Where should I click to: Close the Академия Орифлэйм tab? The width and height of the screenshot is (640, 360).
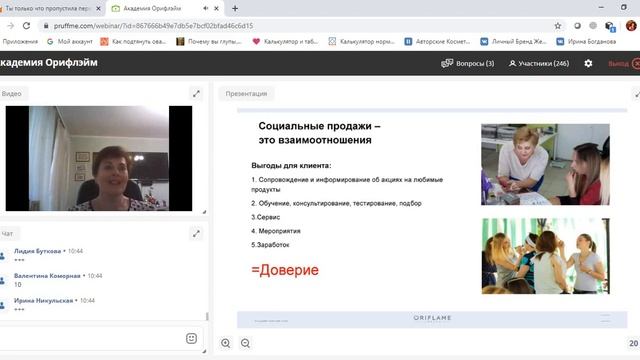(216, 8)
